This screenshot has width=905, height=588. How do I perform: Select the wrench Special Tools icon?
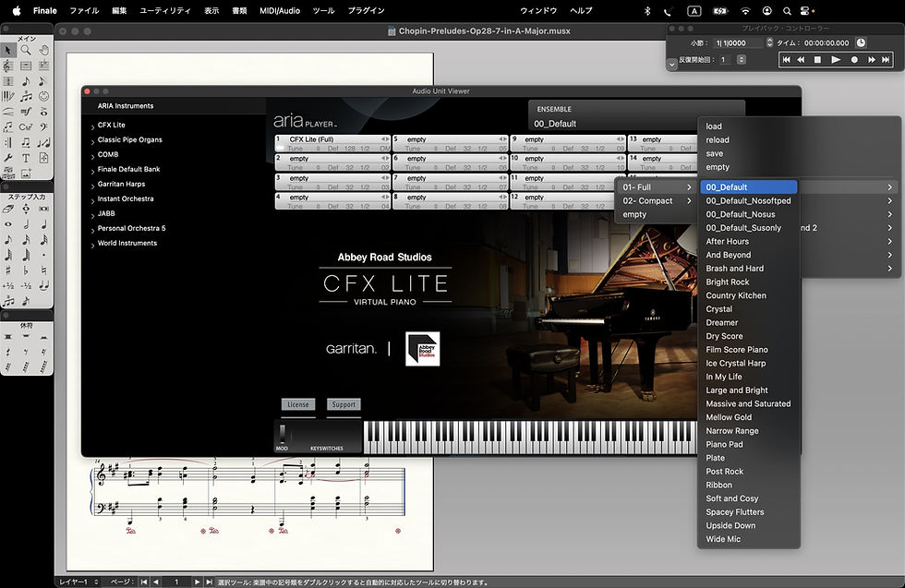coord(8,158)
